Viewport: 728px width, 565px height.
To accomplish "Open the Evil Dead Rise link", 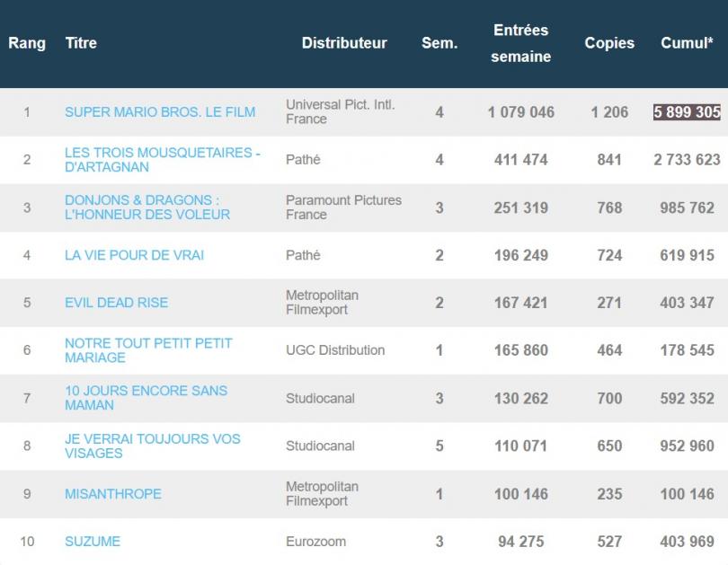I will [x=116, y=303].
